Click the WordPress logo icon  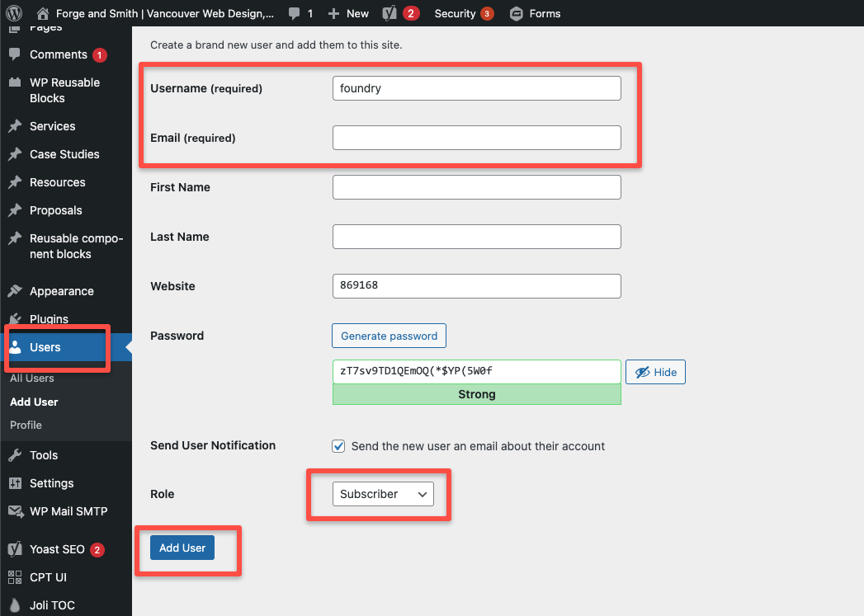point(14,13)
